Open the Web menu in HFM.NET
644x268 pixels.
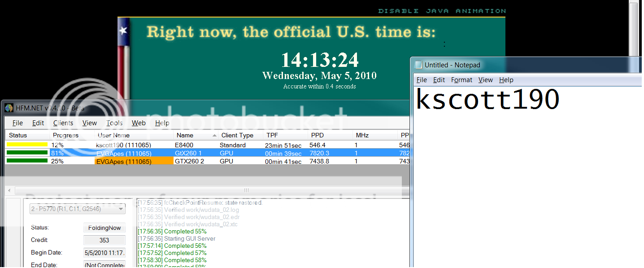(x=138, y=123)
